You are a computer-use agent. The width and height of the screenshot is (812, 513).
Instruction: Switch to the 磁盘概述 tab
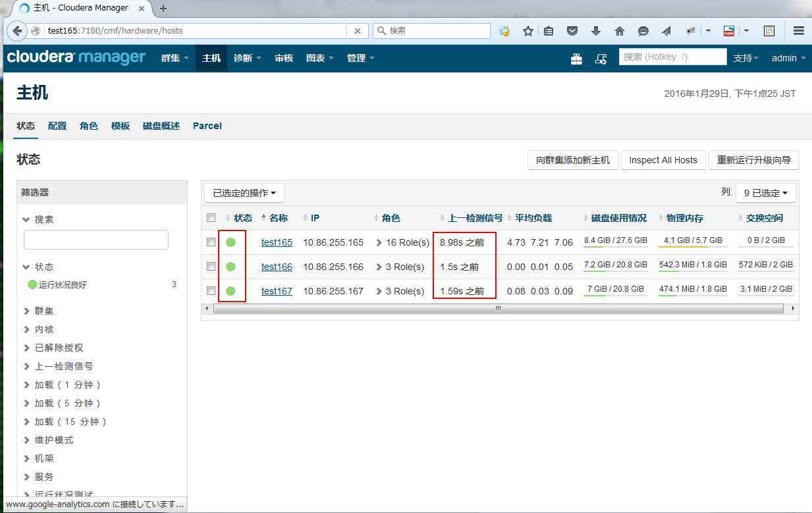coord(161,126)
